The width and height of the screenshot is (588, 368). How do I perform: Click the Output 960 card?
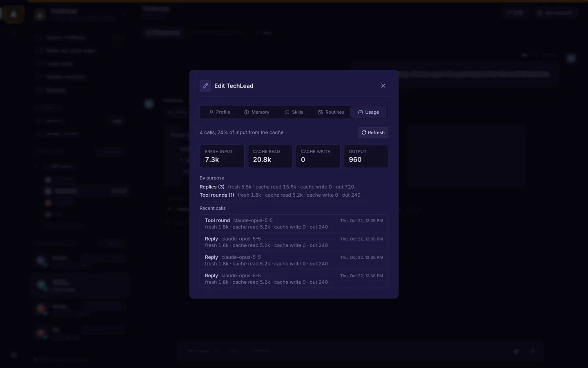[x=366, y=156]
